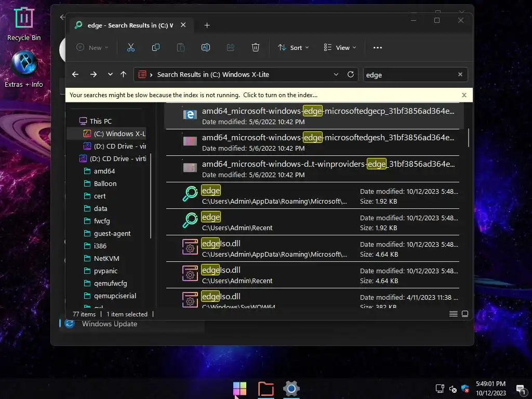Clear the edge search text
This screenshot has width=532, height=399.
(x=460, y=74)
